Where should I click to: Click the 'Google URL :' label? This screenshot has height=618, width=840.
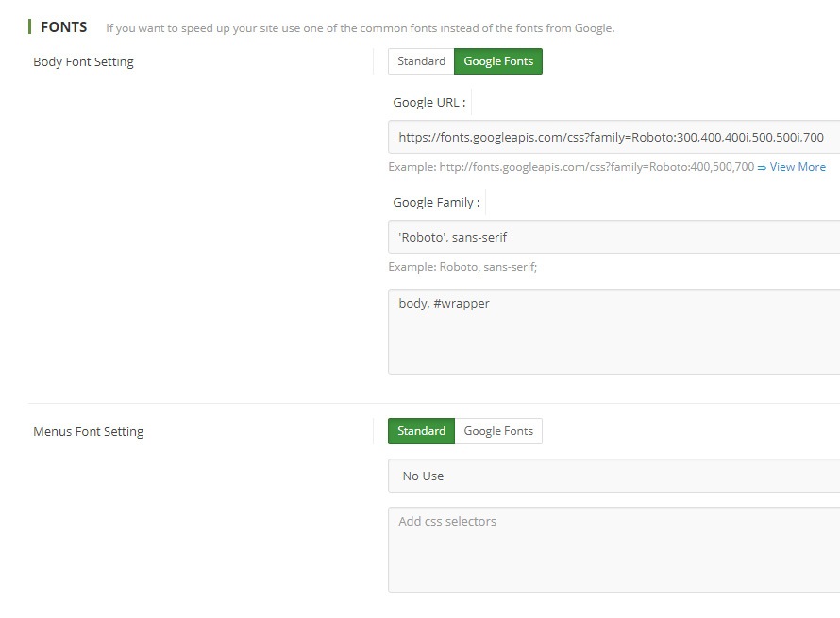[429, 102]
